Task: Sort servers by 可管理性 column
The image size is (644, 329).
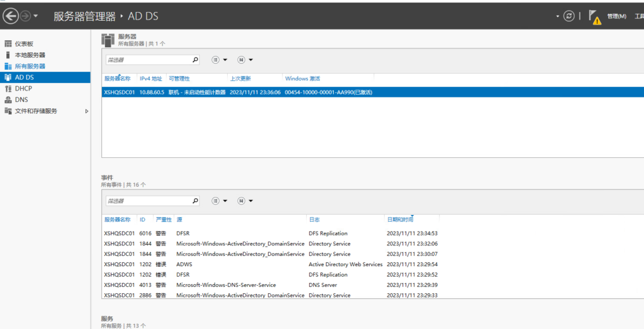Action: click(x=179, y=79)
